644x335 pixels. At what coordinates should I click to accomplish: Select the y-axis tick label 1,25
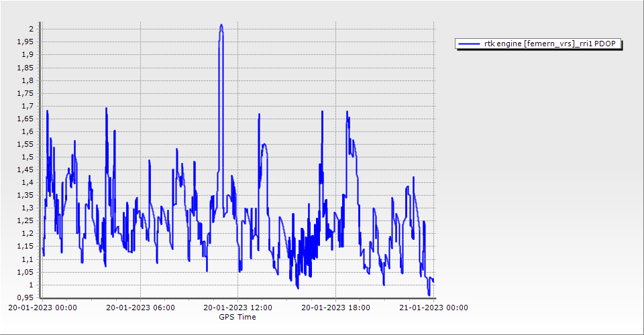click(24, 220)
